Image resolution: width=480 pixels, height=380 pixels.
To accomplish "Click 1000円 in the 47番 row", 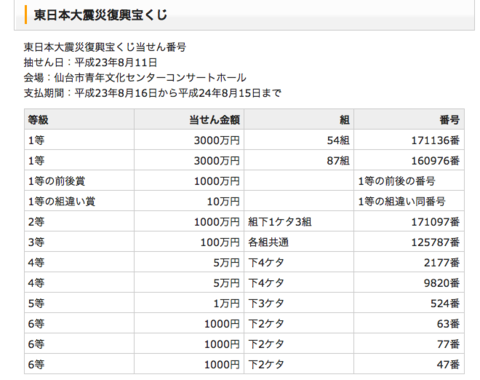I will (222, 365).
